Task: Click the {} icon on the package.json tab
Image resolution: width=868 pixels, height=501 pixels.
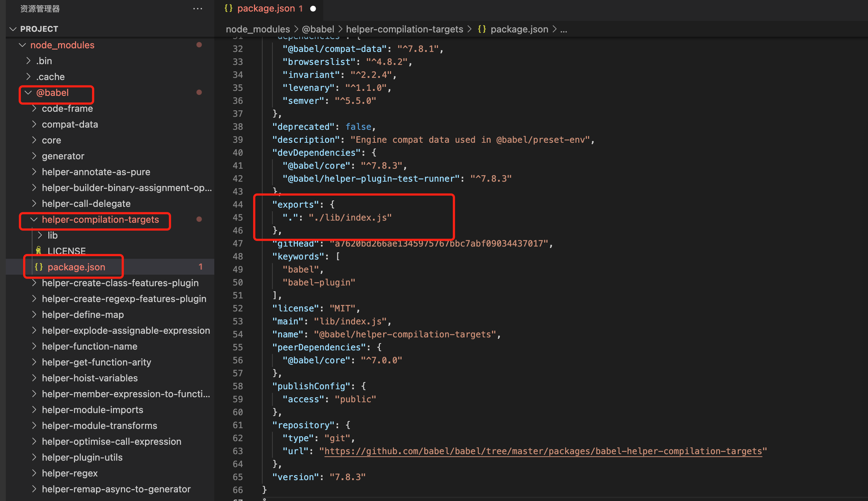Action: point(228,8)
